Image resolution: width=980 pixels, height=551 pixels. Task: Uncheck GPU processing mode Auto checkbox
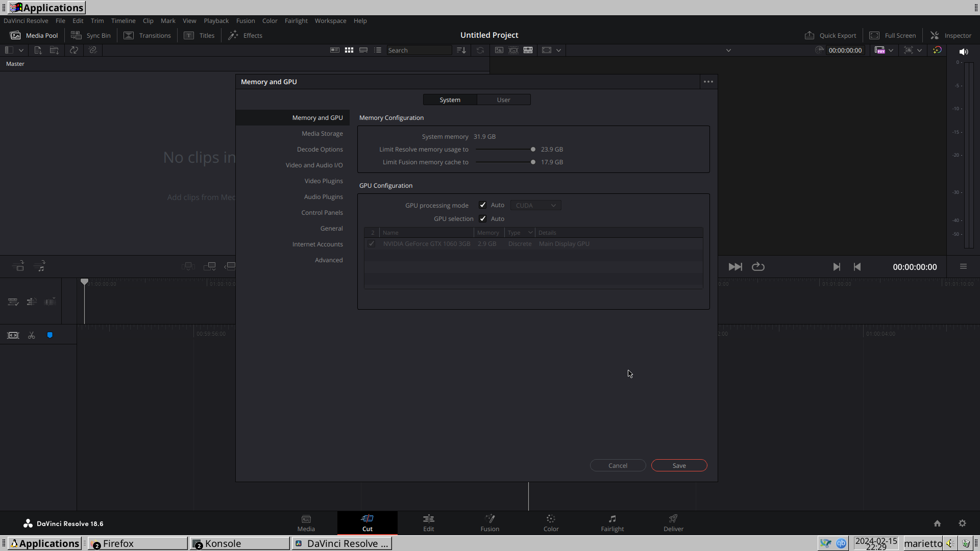[x=482, y=205]
